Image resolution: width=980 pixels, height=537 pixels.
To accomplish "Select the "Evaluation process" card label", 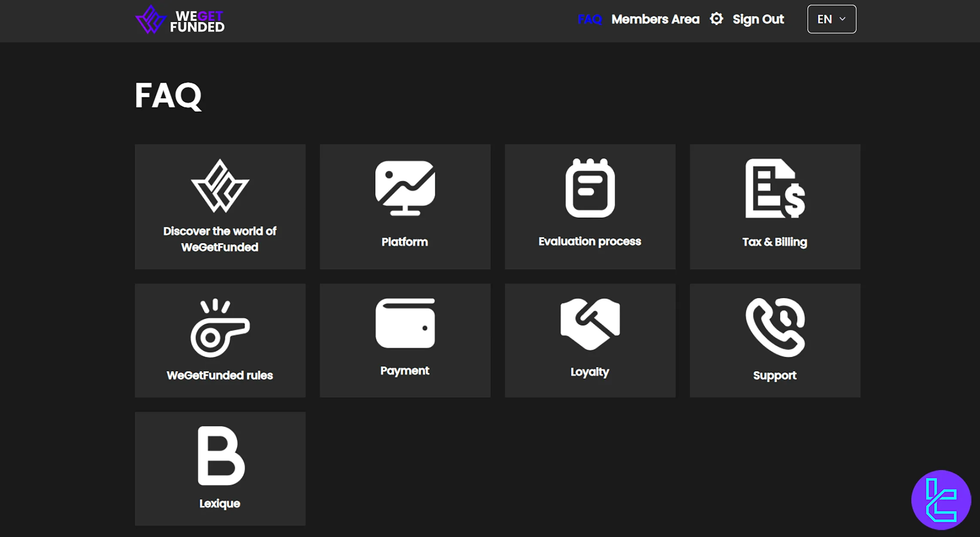I will pos(590,241).
